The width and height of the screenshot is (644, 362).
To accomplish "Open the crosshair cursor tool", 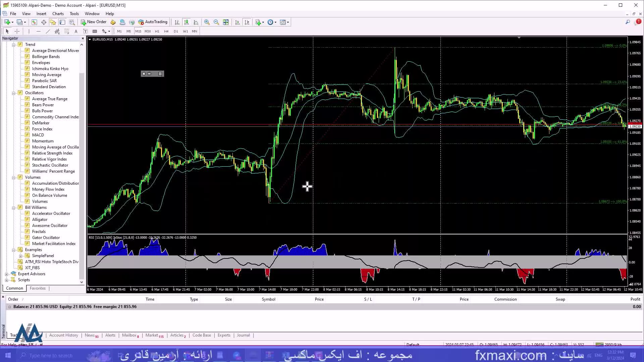I will 16,31.
